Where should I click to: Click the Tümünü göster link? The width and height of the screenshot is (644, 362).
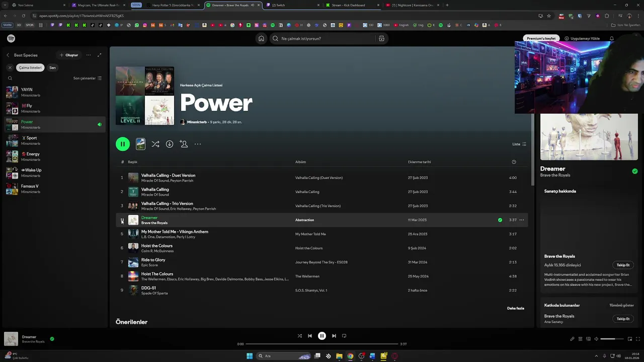coord(621,305)
